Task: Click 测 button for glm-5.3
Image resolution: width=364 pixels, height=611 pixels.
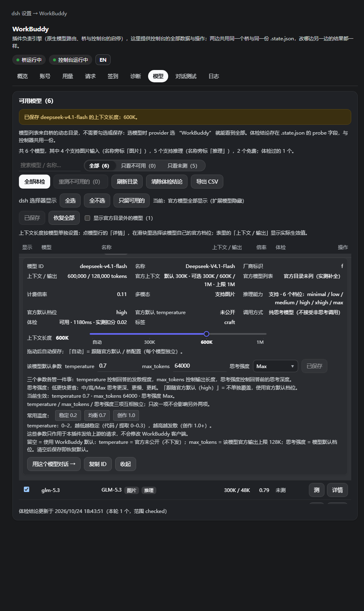Action: pyautogui.click(x=317, y=490)
